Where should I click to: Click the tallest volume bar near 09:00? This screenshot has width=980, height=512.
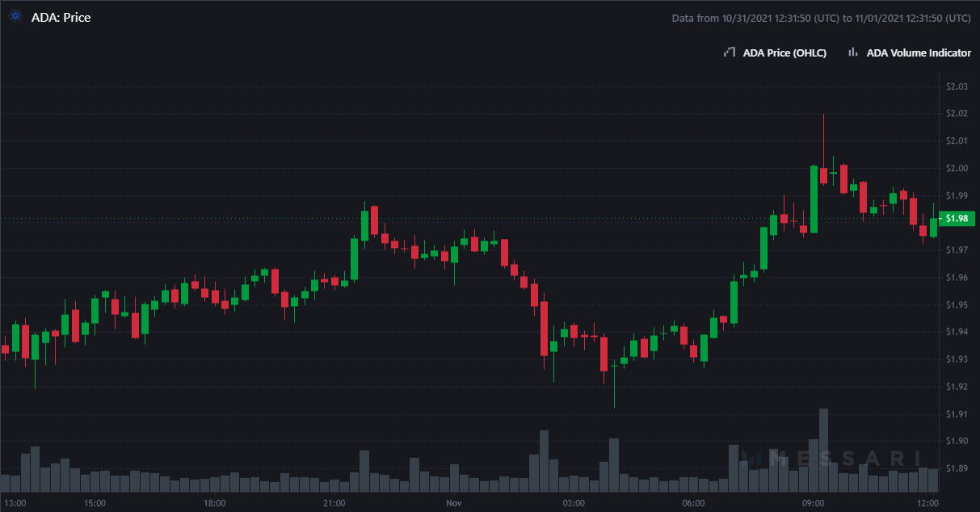[823, 450]
